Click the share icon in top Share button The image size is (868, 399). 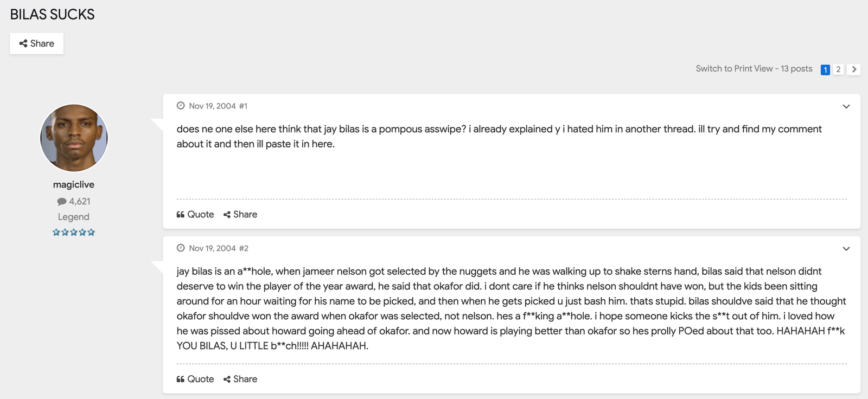coord(23,43)
